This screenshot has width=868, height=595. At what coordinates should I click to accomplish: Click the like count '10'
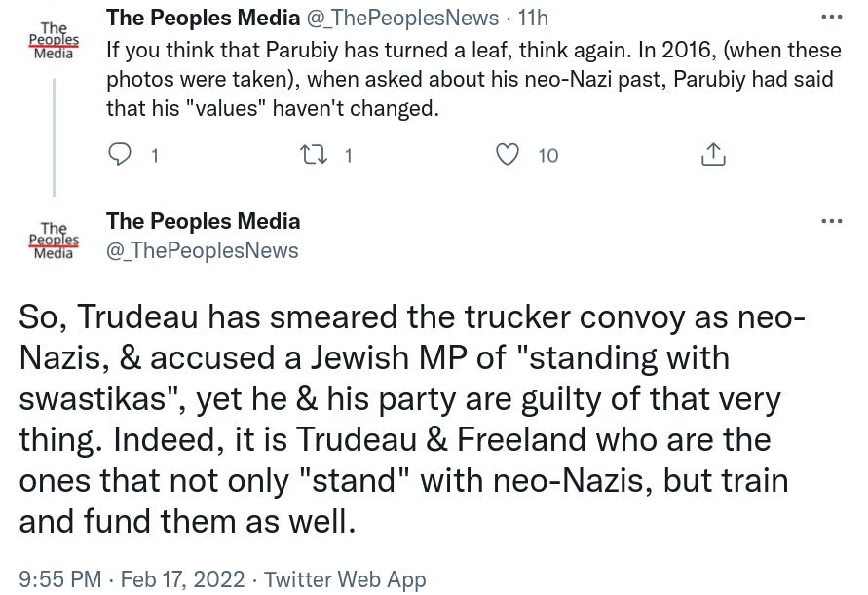coord(548,155)
